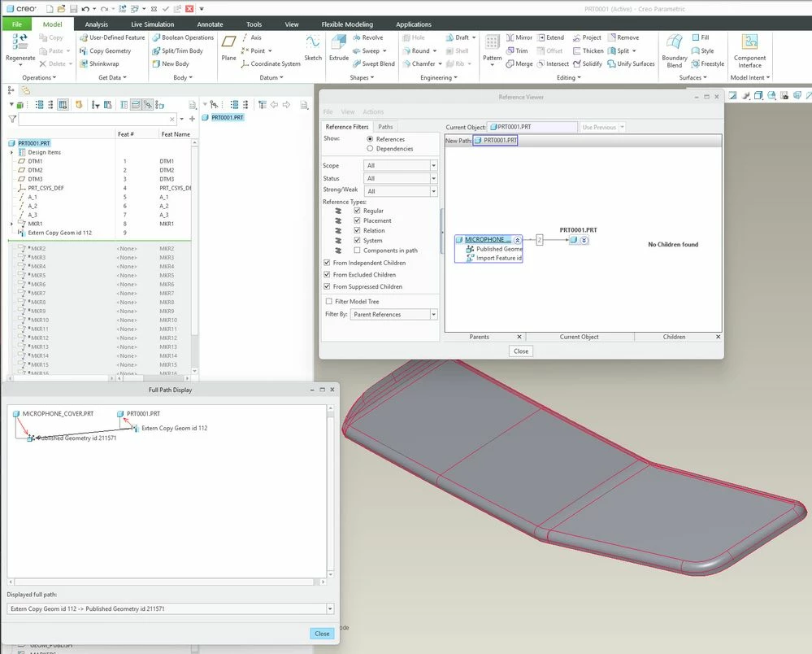This screenshot has width=812, height=654.
Task: Enable Components in path checkbox
Action: [357, 251]
